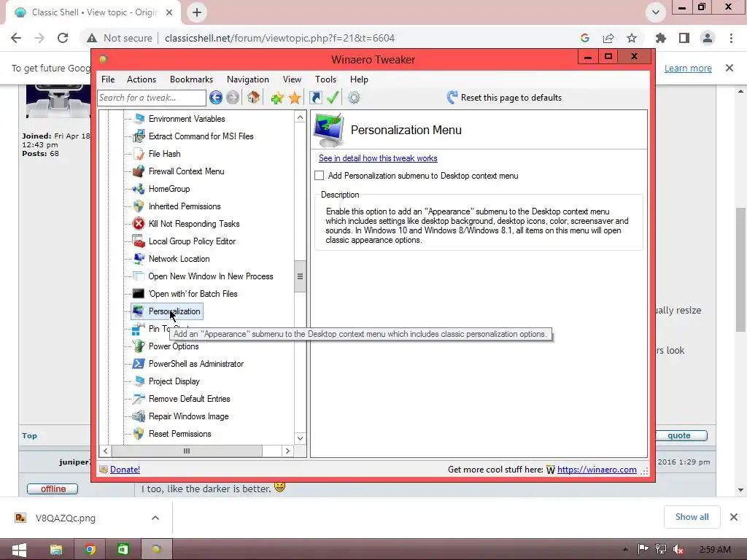Click the green checkmark apply icon
The width and height of the screenshot is (747, 560).
[x=333, y=98]
